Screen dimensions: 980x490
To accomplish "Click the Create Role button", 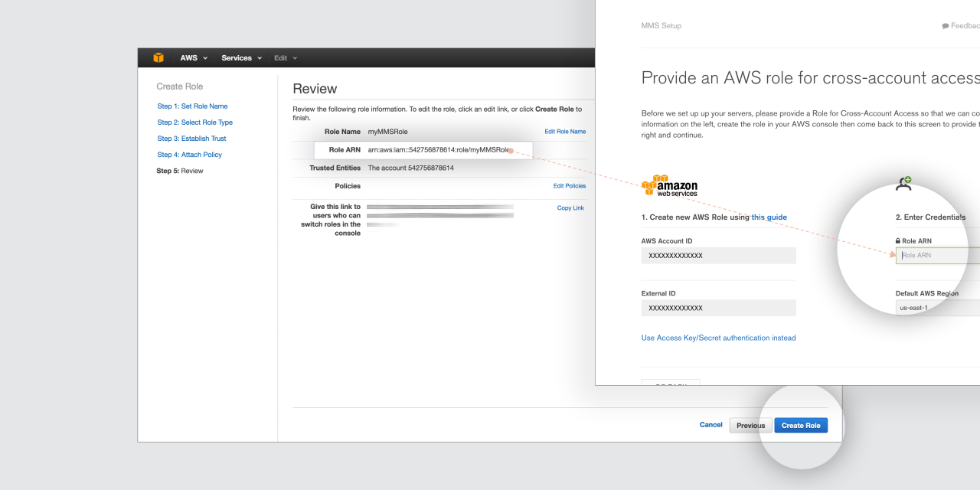I will (x=800, y=426).
